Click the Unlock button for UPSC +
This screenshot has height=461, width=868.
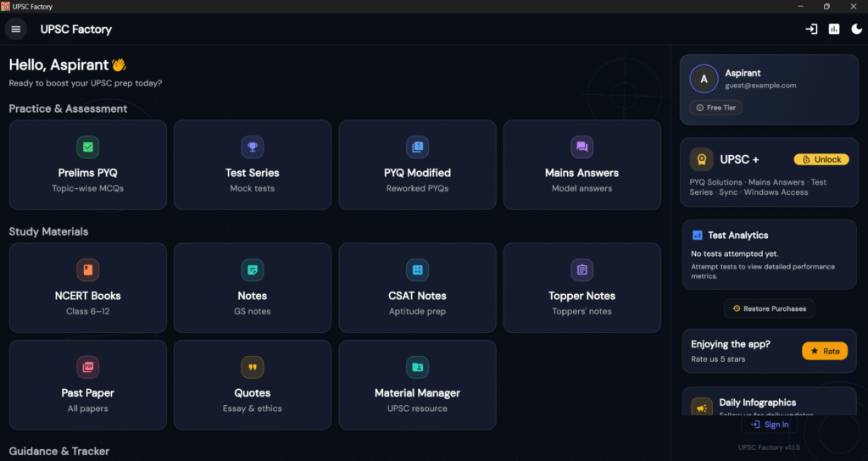pyautogui.click(x=821, y=159)
